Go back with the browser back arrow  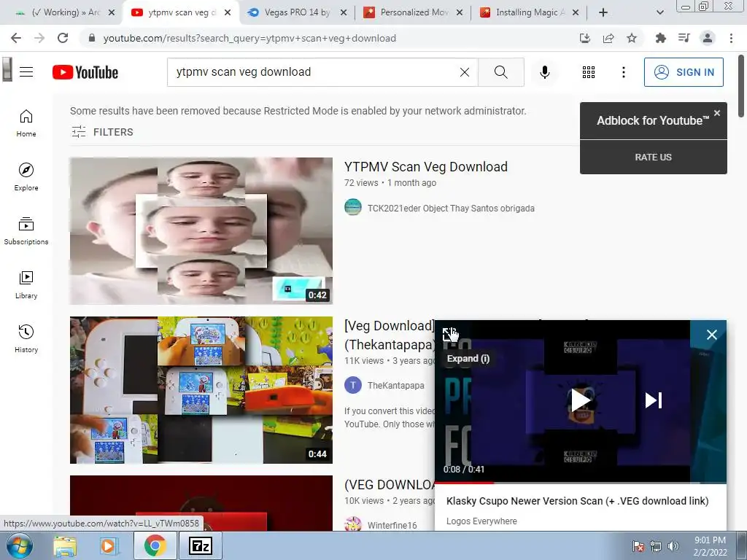pos(16,38)
